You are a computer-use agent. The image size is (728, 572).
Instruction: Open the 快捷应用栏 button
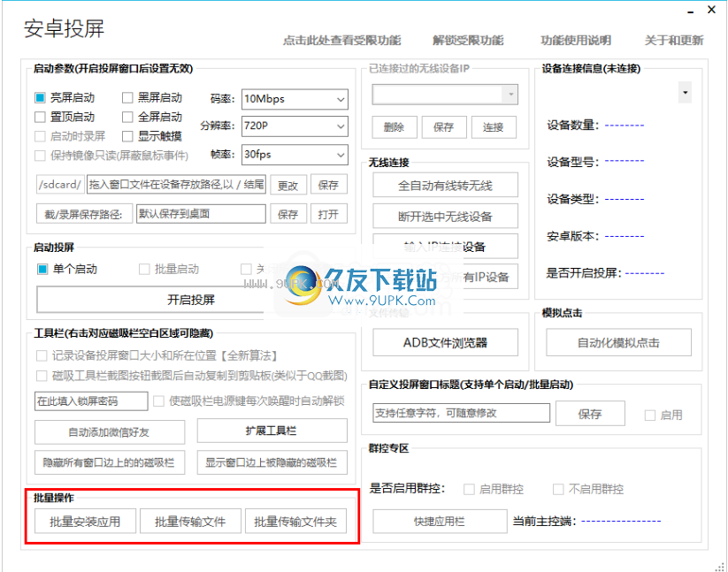coord(440,522)
